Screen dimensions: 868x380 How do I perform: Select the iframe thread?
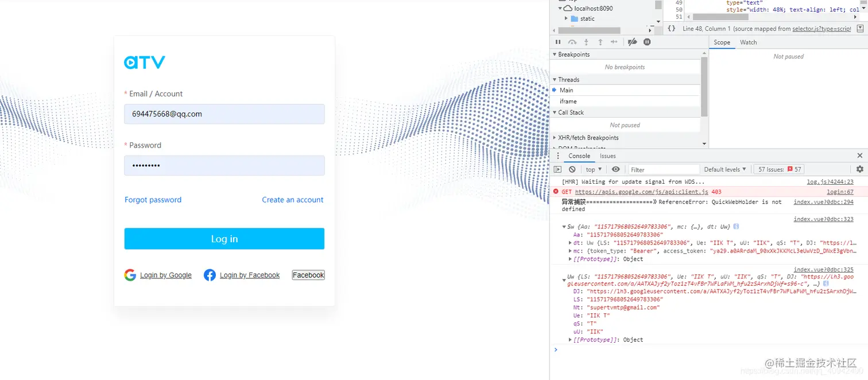point(626,101)
